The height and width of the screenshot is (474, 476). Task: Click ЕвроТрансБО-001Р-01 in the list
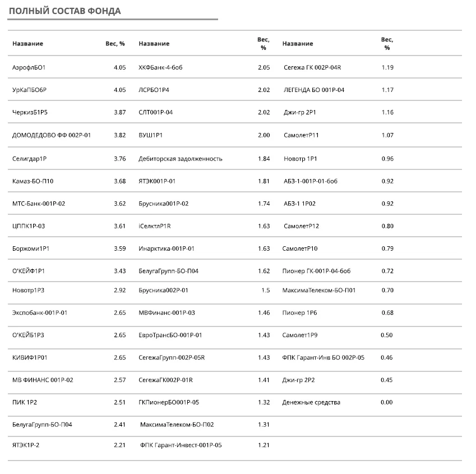(170, 335)
